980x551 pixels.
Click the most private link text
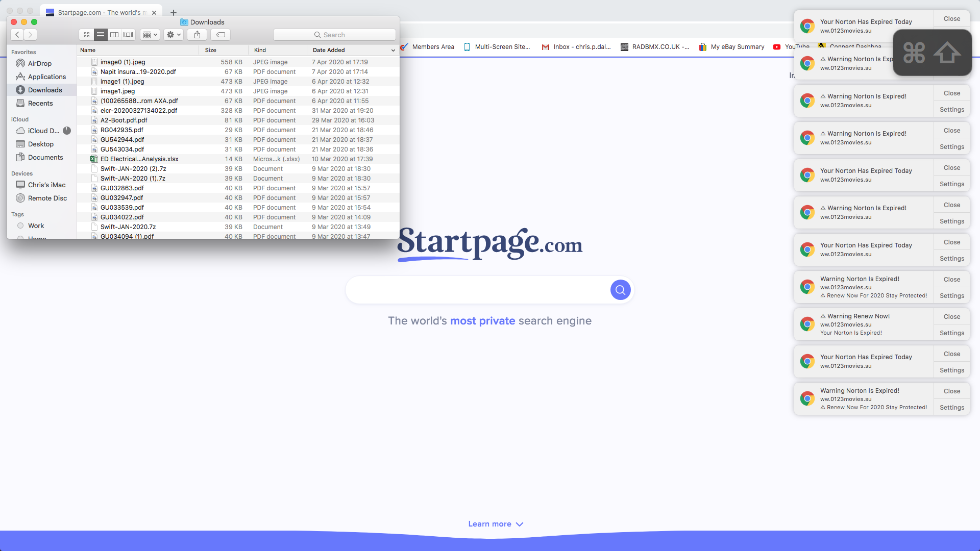(x=482, y=321)
